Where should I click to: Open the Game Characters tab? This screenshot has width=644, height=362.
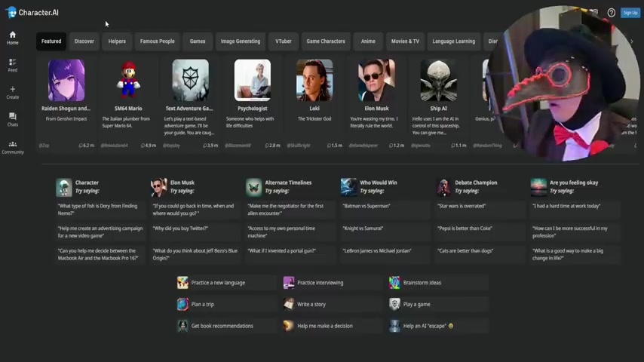(x=326, y=41)
